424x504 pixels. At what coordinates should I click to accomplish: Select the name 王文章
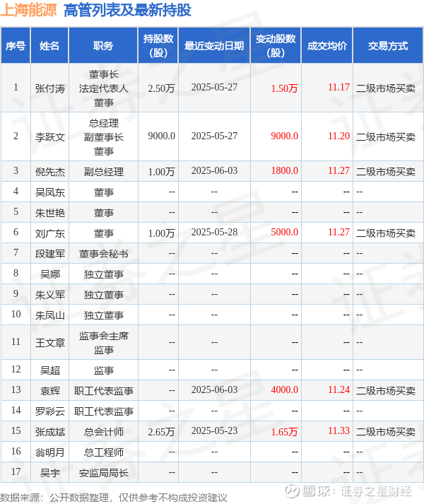point(50,343)
